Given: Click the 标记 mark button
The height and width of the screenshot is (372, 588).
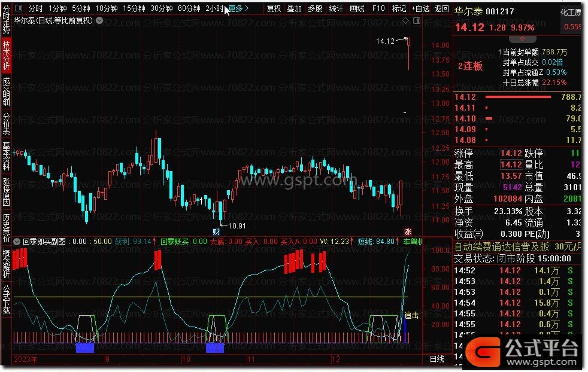Looking at the screenshot, I should tap(399, 8).
